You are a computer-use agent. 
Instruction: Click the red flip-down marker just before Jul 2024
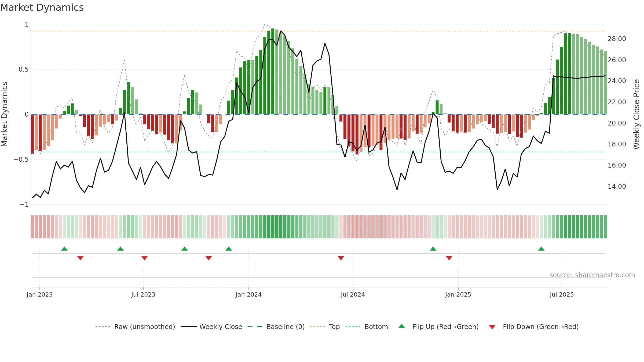pos(341,258)
